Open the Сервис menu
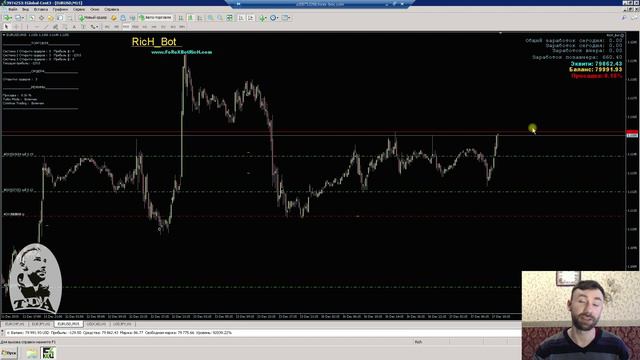This screenshot has width=640, height=360. (79, 9)
